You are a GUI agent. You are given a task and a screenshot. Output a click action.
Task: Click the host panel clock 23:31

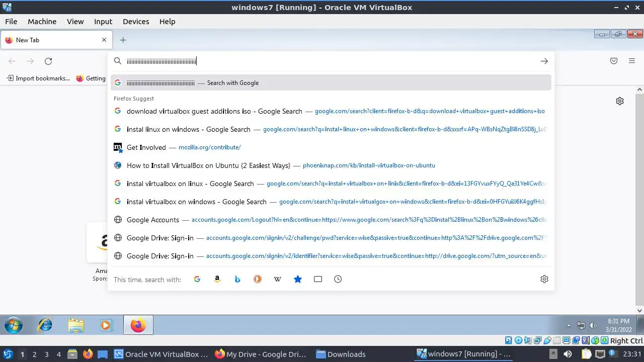pyautogui.click(x=631, y=354)
